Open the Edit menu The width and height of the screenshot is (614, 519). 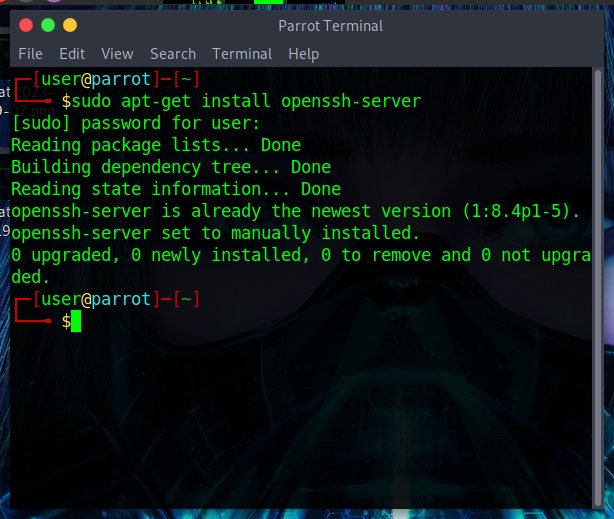[x=72, y=54]
